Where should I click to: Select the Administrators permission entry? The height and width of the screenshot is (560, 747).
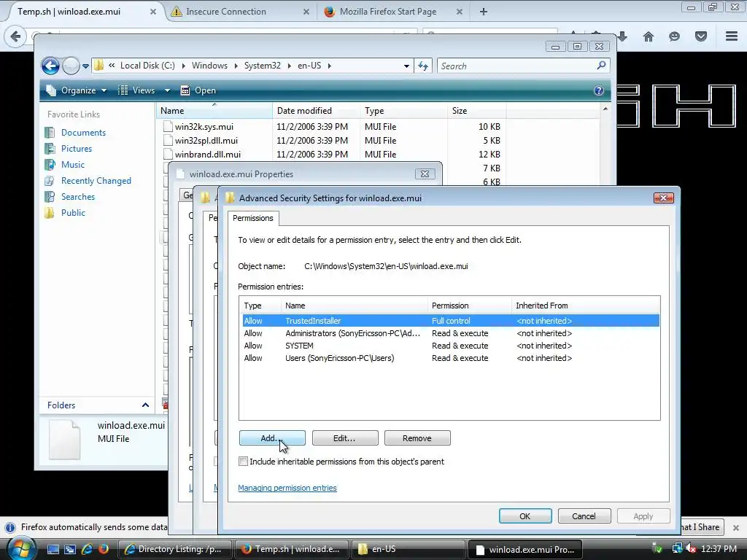click(x=451, y=333)
